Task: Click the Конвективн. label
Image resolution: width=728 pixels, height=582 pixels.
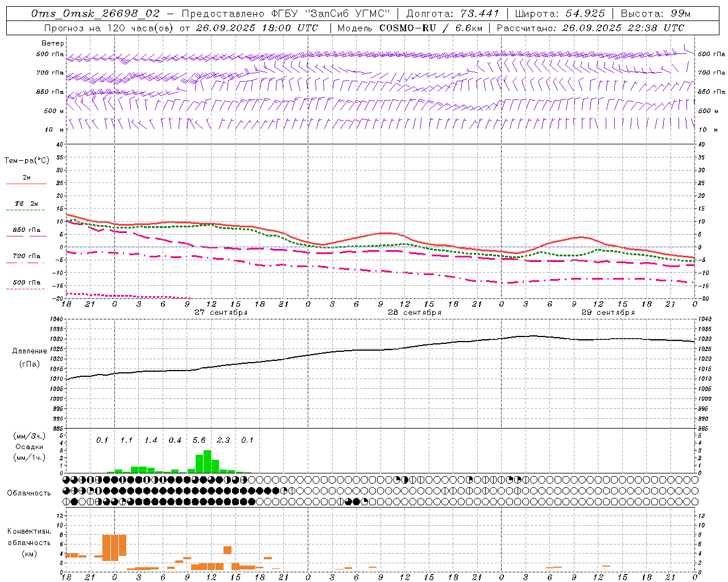Action: click(30, 531)
